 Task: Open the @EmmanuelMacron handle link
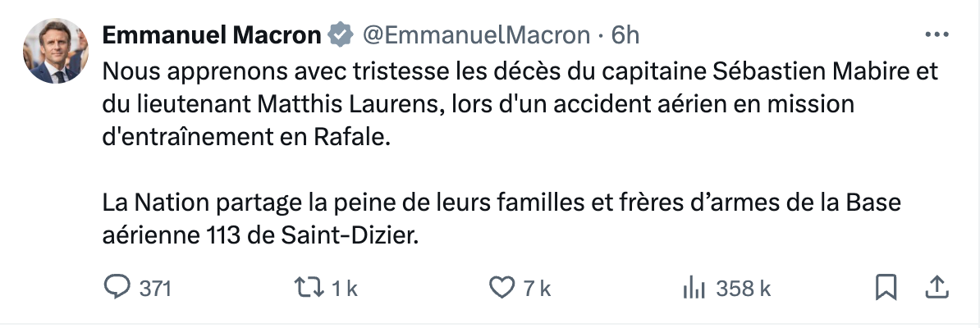(x=475, y=35)
